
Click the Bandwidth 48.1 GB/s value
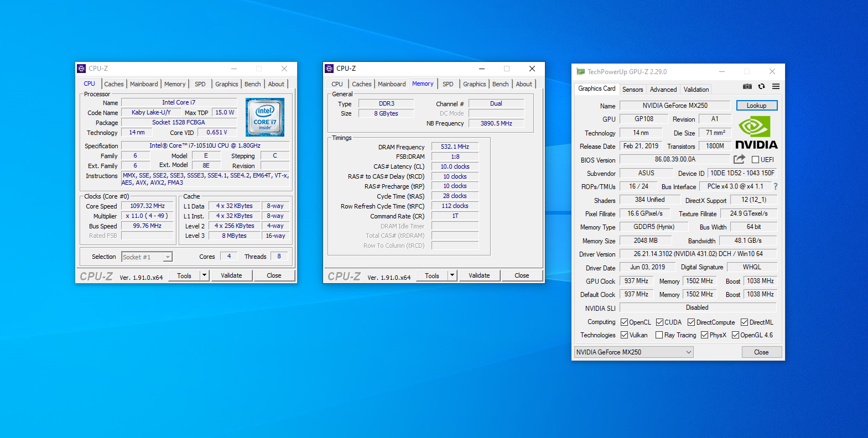(x=748, y=241)
